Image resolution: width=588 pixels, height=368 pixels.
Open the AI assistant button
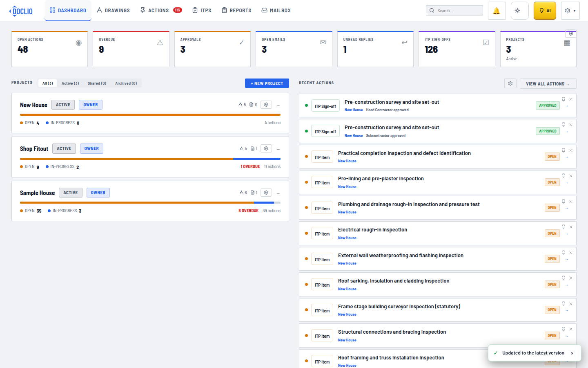coord(545,11)
